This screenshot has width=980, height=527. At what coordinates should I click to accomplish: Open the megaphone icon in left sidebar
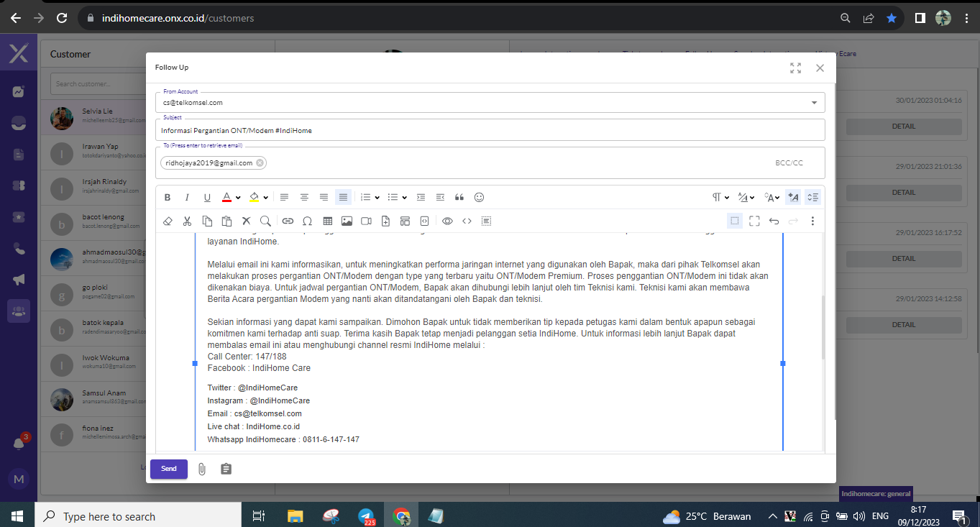click(19, 280)
